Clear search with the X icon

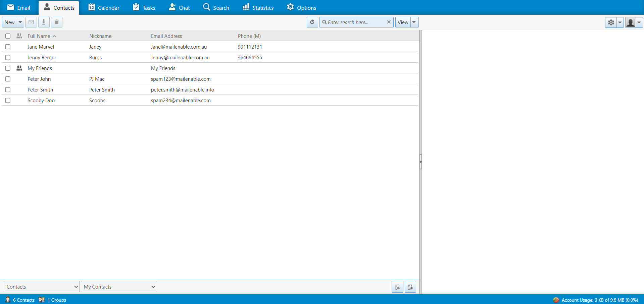[389, 22]
